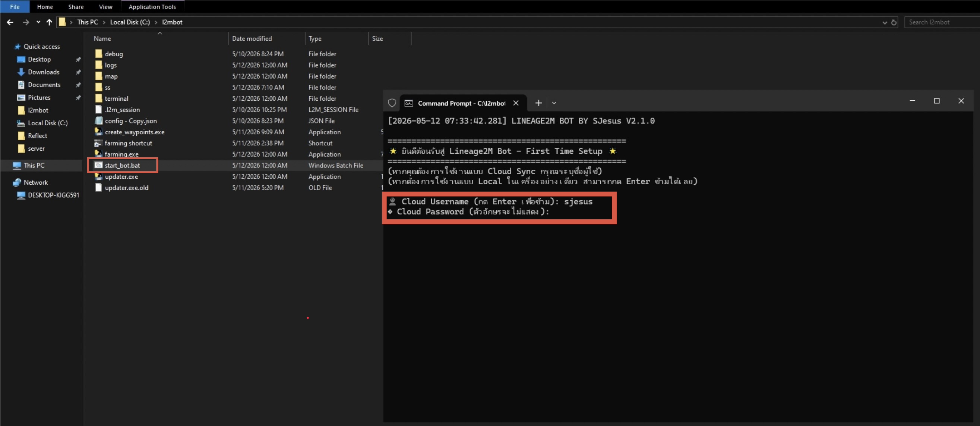Click the '5/10/2026 8:24 PM' date cell
Viewport: 980px width, 426px height.
258,54
